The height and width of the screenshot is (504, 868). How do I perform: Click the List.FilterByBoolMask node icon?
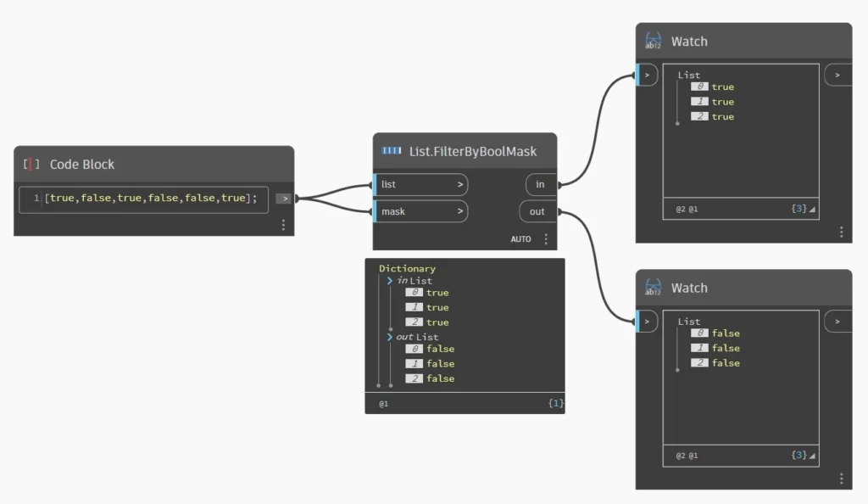point(392,151)
